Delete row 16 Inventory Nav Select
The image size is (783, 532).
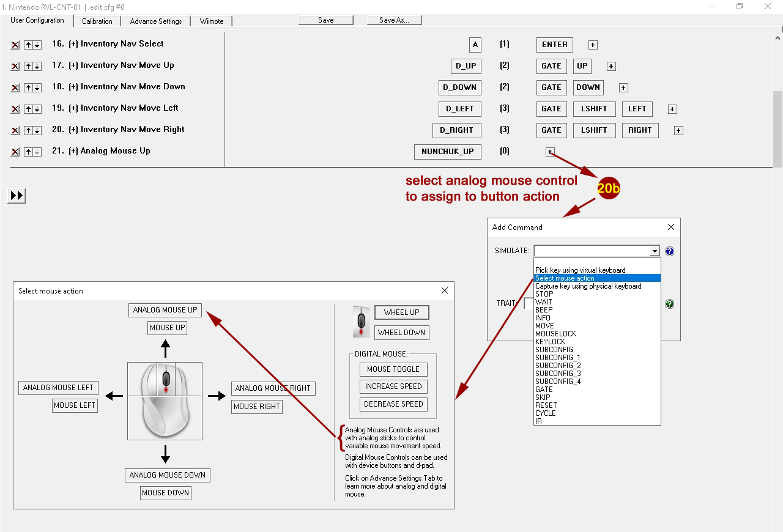(15, 45)
